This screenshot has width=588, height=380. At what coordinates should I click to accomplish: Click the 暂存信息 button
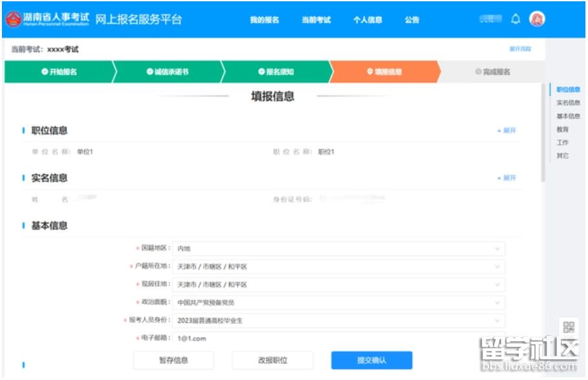coord(173,361)
